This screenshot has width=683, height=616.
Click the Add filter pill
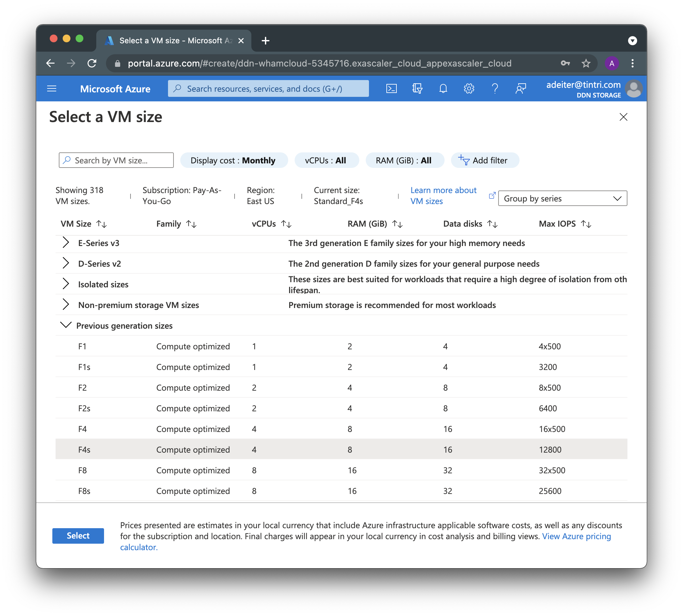pos(485,160)
